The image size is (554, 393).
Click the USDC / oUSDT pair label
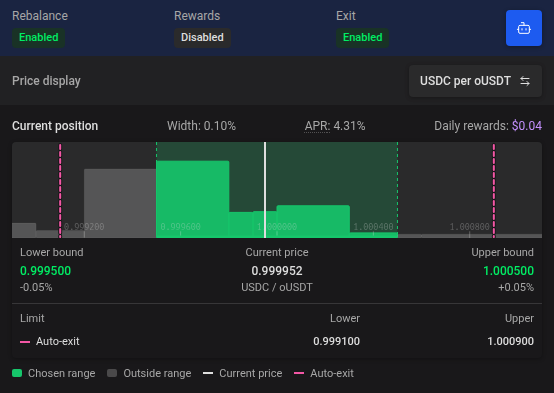277,287
